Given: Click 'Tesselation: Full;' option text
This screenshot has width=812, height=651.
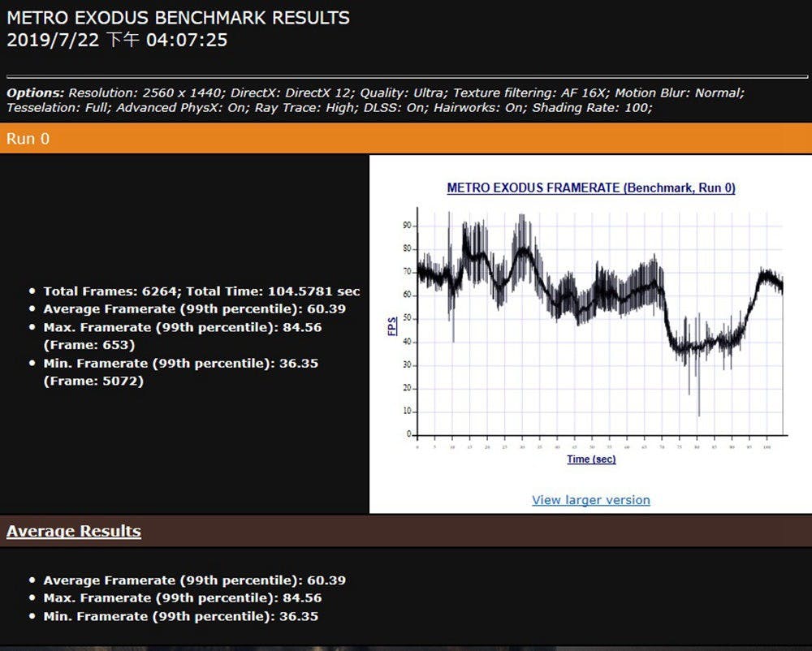Looking at the screenshot, I should [x=59, y=108].
